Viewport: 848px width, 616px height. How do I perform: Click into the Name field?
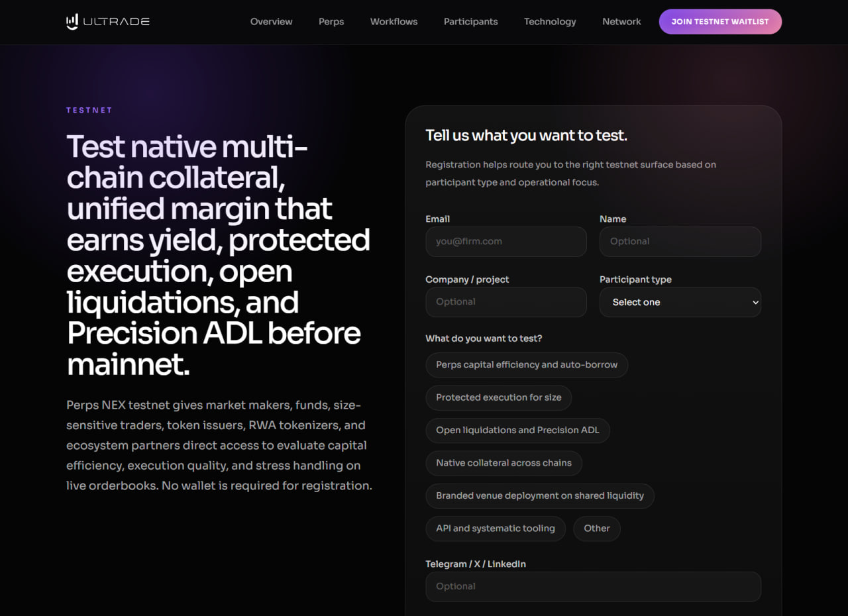click(680, 242)
